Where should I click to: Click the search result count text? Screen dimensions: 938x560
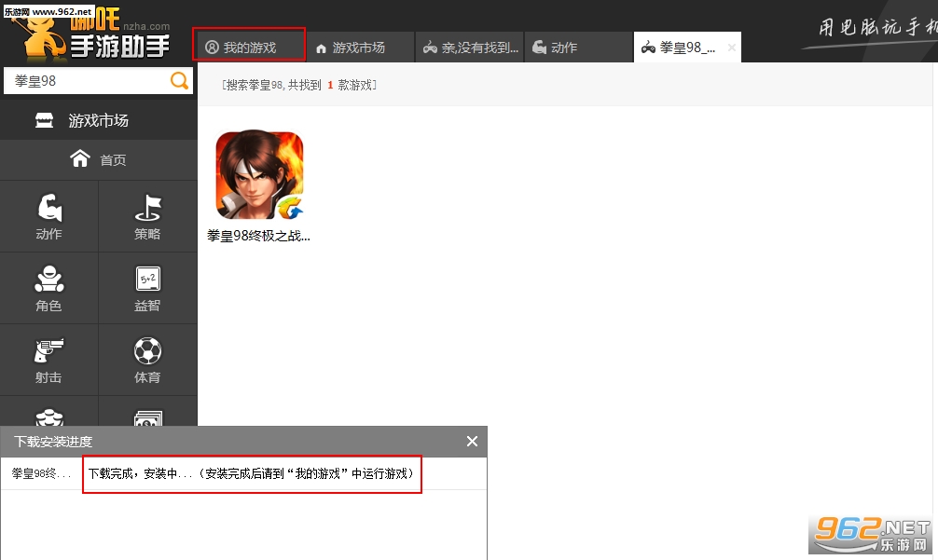point(299,85)
